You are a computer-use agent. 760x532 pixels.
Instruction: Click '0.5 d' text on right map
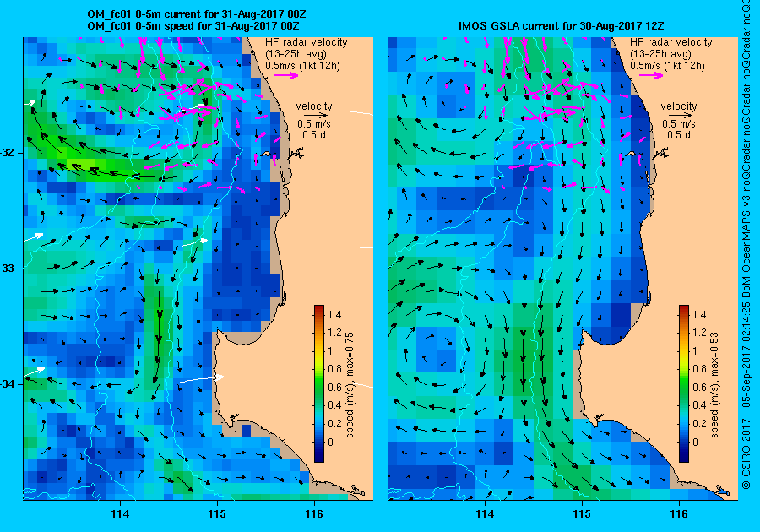click(679, 135)
